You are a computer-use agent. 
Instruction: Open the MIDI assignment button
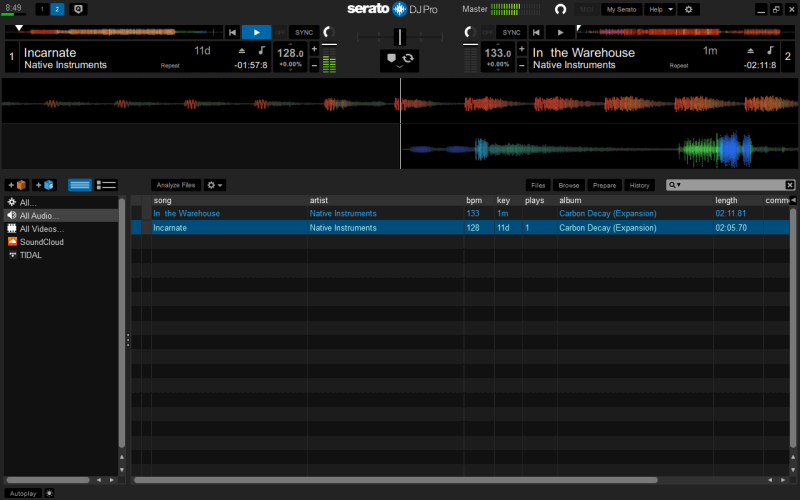(x=586, y=9)
